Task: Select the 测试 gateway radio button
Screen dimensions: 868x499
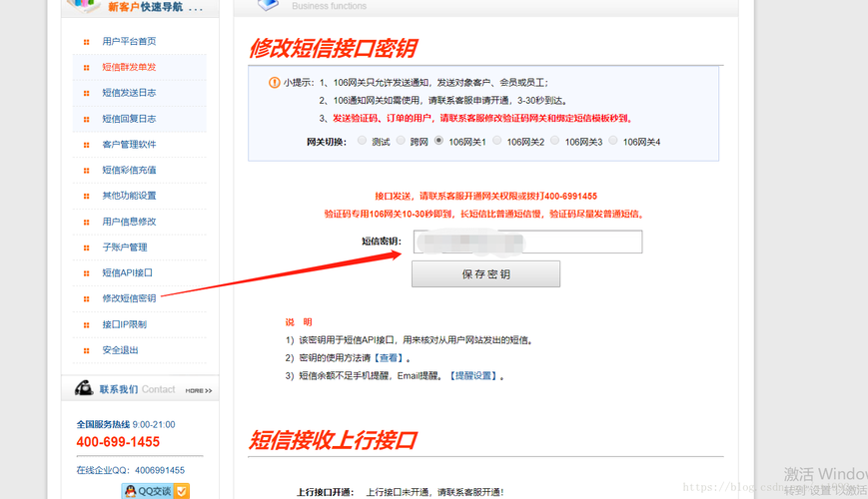Action: (362, 141)
